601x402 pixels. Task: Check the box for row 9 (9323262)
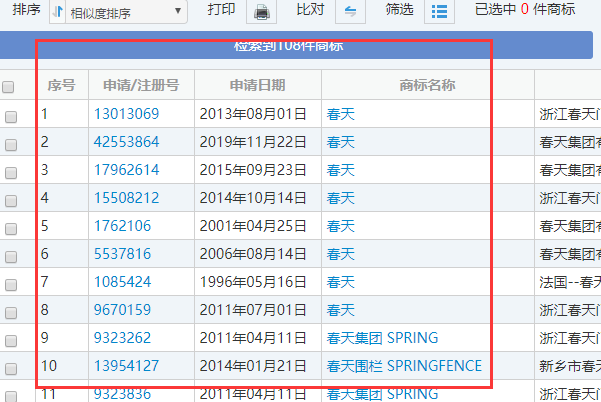(x=11, y=340)
